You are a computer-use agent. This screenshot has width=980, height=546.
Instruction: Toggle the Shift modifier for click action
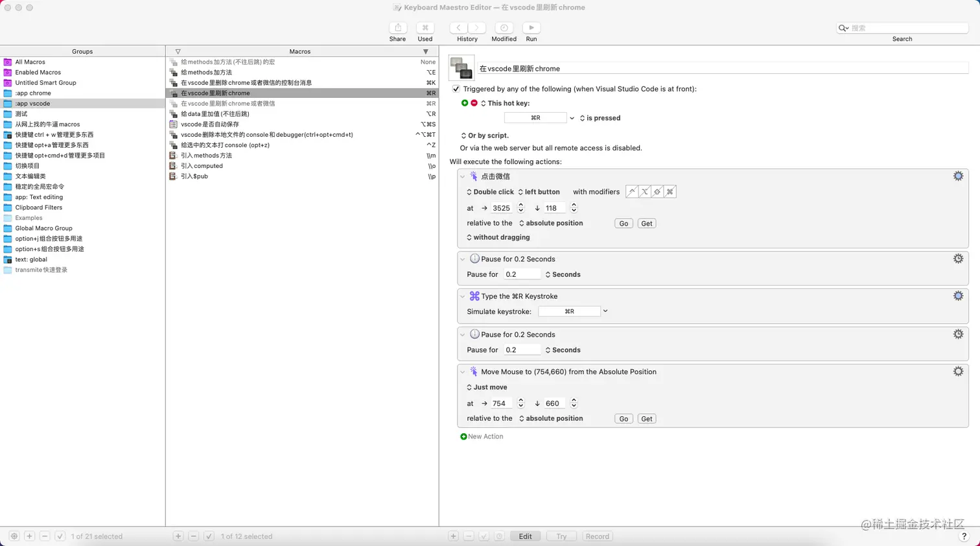click(x=657, y=191)
